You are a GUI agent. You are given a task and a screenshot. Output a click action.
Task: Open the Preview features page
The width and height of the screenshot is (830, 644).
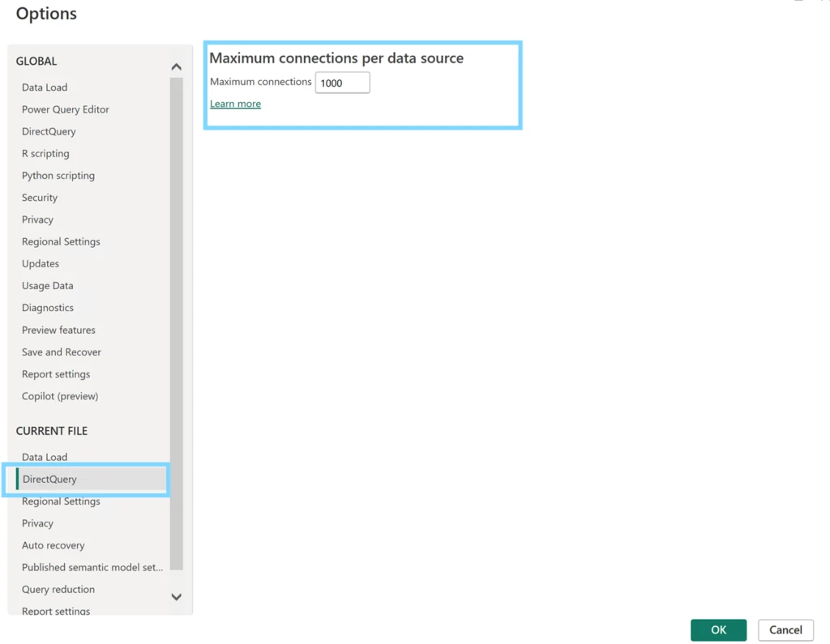click(58, 330)
